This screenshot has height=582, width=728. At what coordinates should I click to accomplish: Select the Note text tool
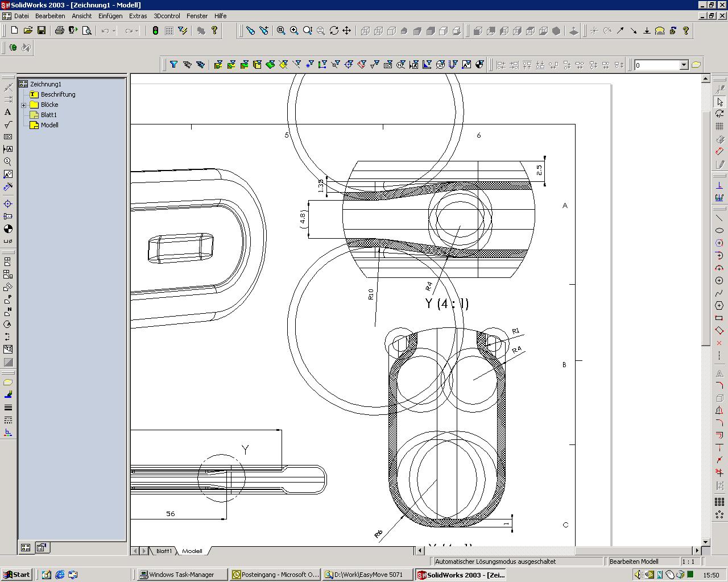click(8, 112)
